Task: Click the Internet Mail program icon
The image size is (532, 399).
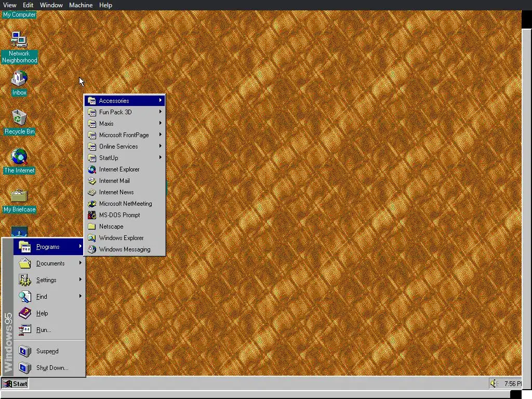Action: click(x=92, y=181)
